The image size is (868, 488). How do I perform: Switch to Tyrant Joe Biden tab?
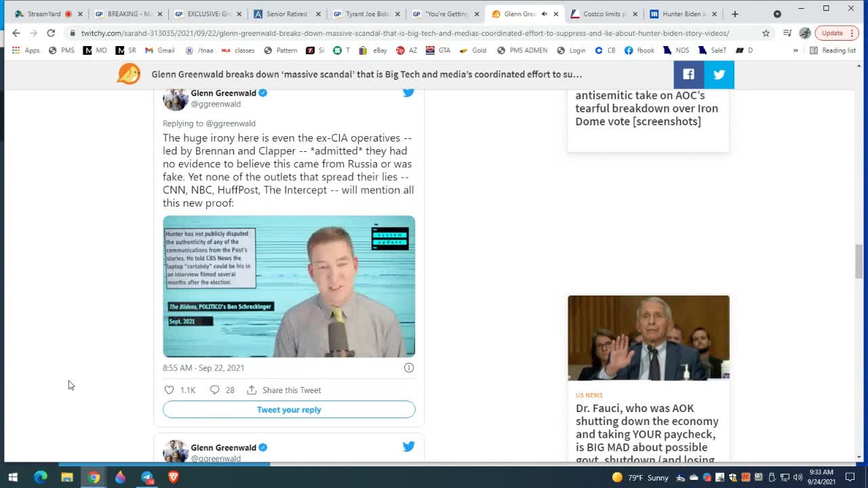click(x=364, y=14)
